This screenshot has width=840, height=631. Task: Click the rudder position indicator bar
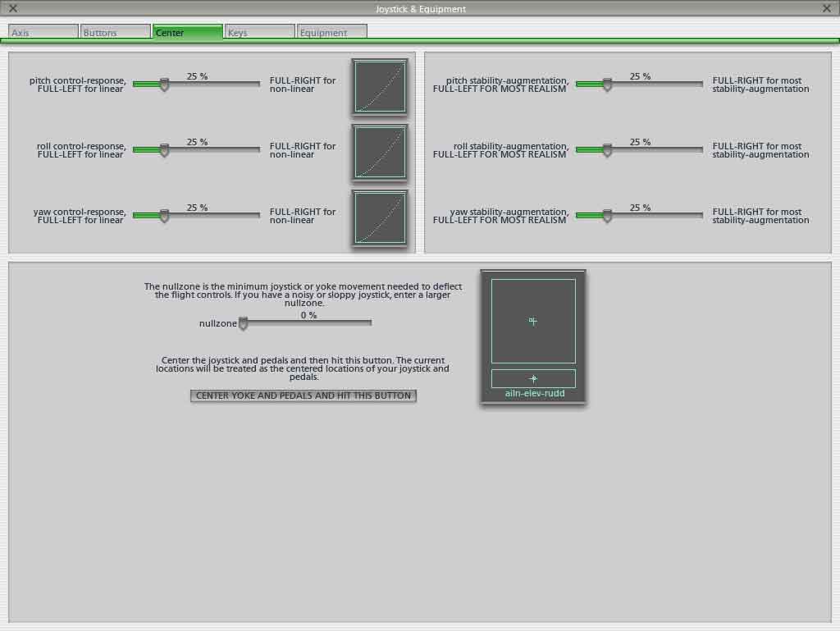pyautogui.click(x=533, y=378)
